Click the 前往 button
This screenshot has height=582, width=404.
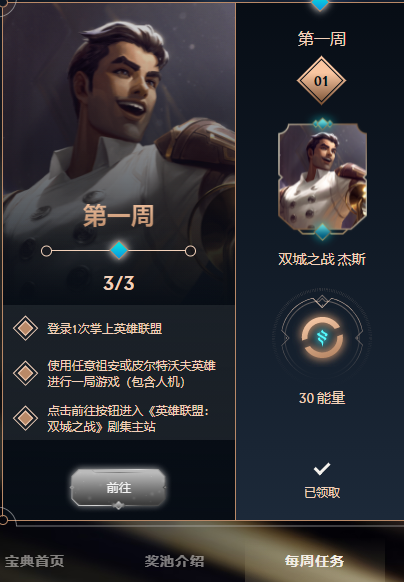(x=118, y=488)
